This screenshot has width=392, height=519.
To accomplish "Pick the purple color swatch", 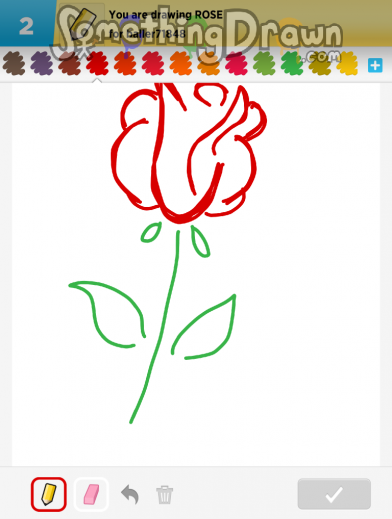I will tap(42, 63).
